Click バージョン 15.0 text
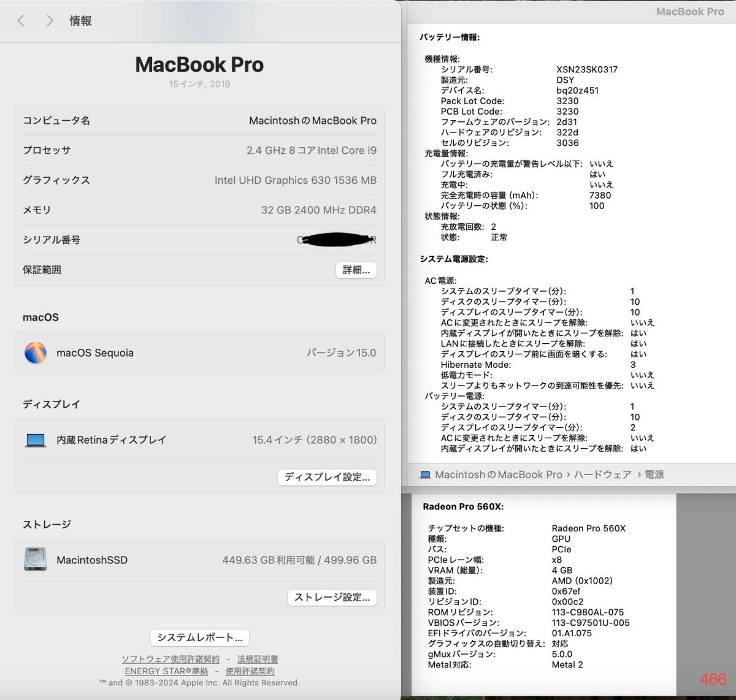Image resolution: width=736 pixels, height=700 pixels. pyautogui.click(x=342, y=352)
